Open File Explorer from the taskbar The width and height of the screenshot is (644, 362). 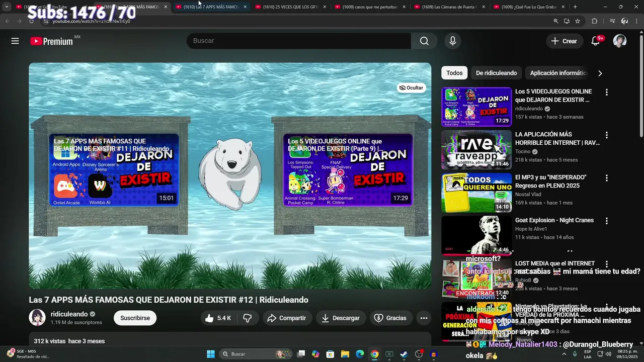(x=345, y=354)
